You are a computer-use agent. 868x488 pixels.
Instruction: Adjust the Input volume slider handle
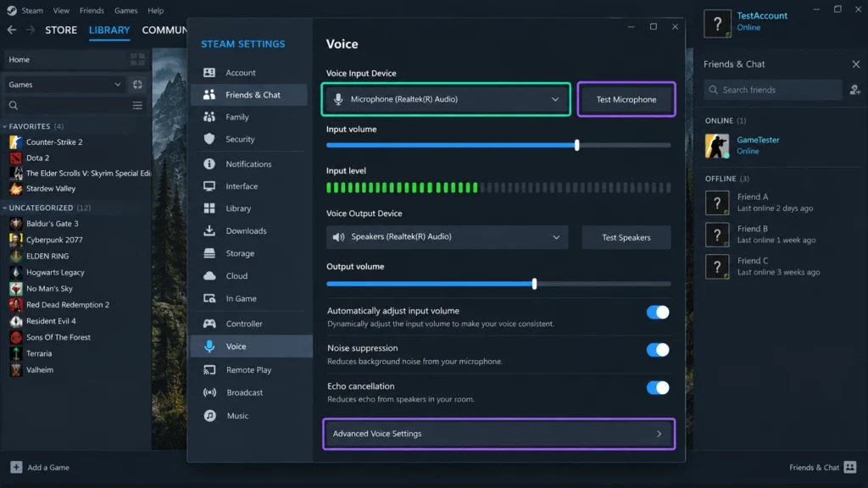tap(576, 145)
